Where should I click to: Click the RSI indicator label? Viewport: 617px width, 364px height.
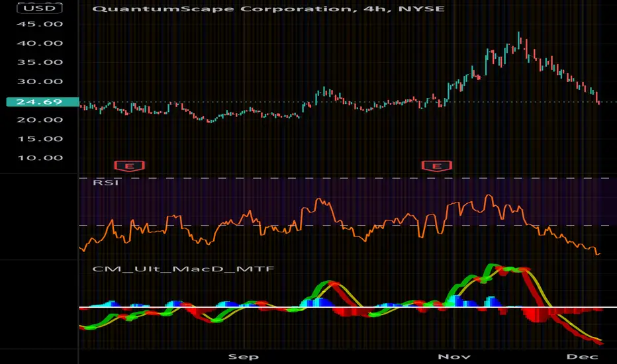point(105,183)
